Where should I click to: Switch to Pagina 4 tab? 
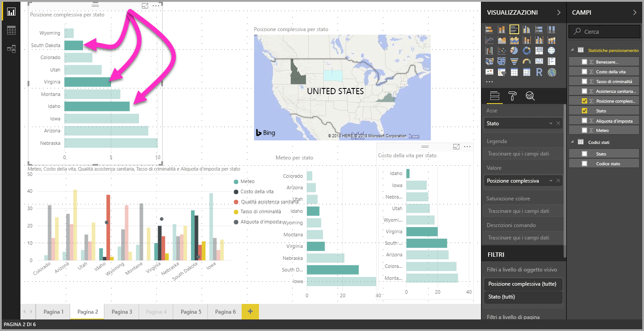(156, 312)
